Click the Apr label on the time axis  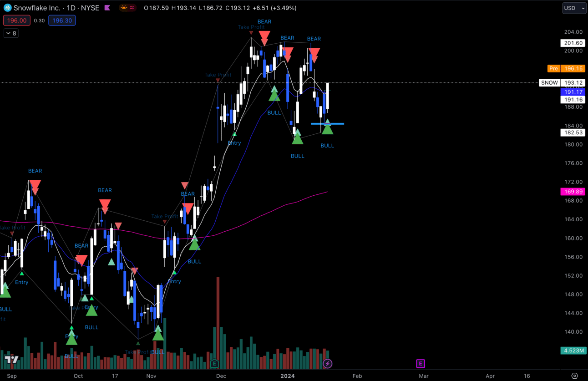(490, 376)
